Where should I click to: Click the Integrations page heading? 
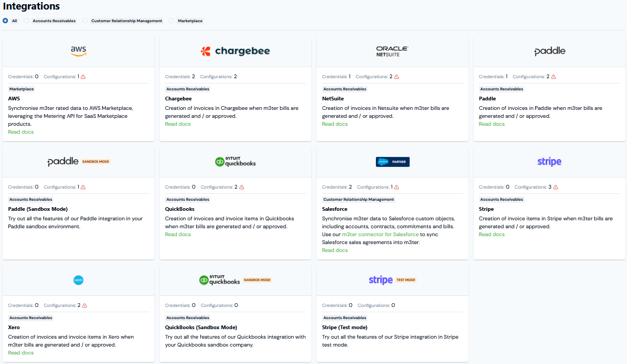tap(31, 6)
